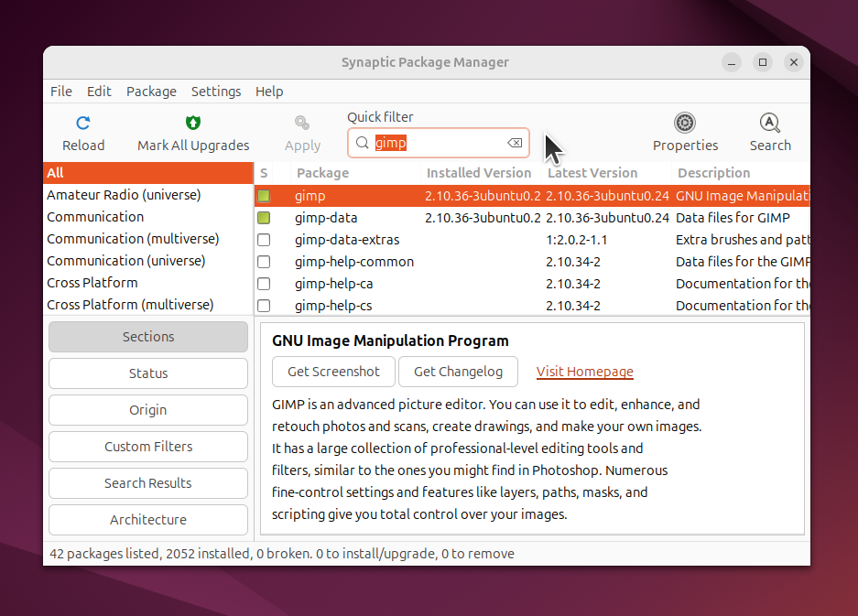Select the Amateur Radio (universe) section
Screen dimensions: 858x616
pos(148,195)
